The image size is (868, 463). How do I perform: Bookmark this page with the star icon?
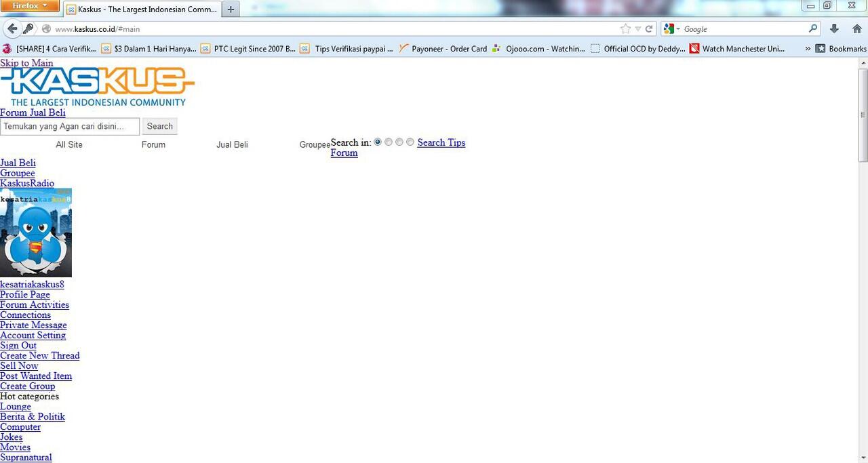tap(625, 29)
